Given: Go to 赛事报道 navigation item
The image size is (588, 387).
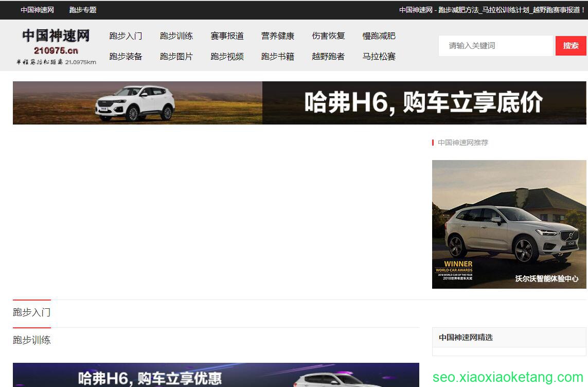Looking at the screenshot, I should [x=227, y=36].
